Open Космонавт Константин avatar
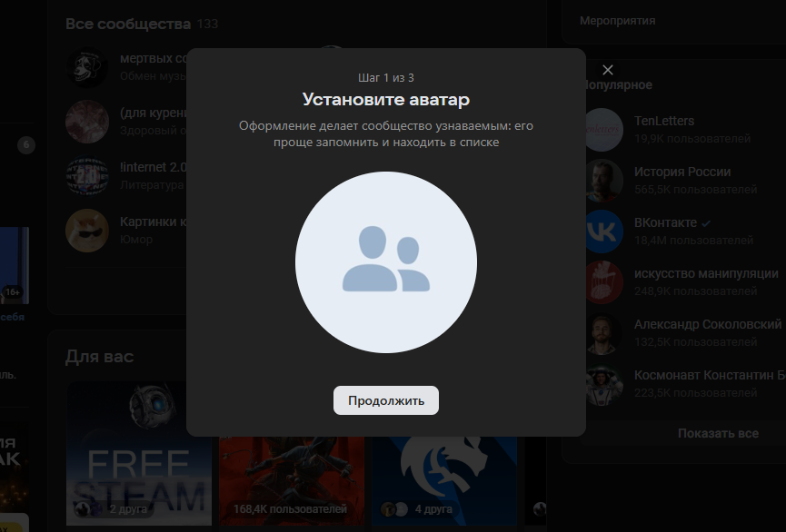The image size is (786, 532). (x=603, y=384)
